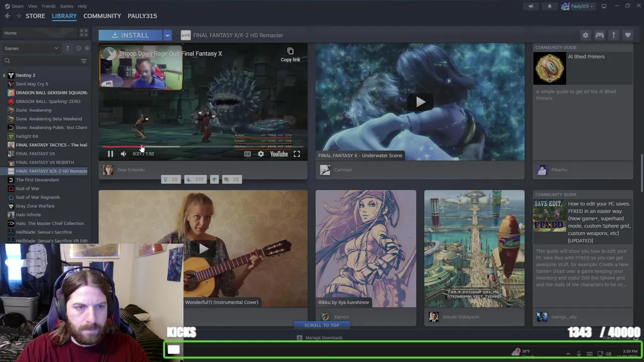Toggle closed captions on the video
644x362 pixels.
[x=247, y=154]
